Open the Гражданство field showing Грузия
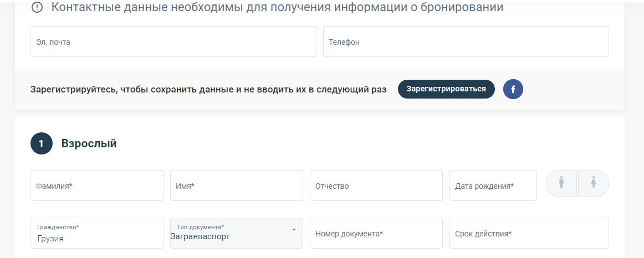This screenshot has width=644, height=258. tap(97, 233)
